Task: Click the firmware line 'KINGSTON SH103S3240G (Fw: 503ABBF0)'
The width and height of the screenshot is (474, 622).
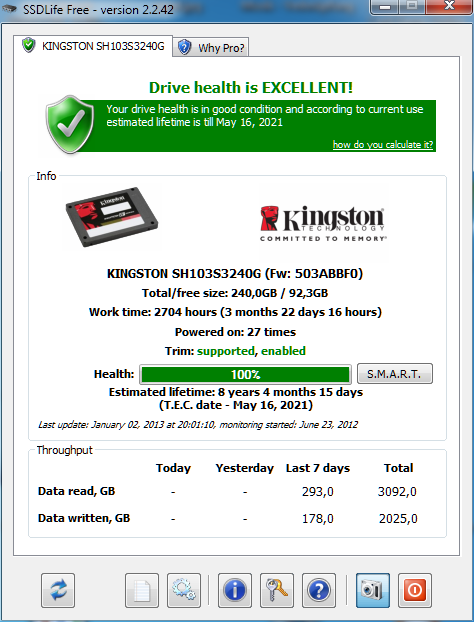Action: coord(235,274)
